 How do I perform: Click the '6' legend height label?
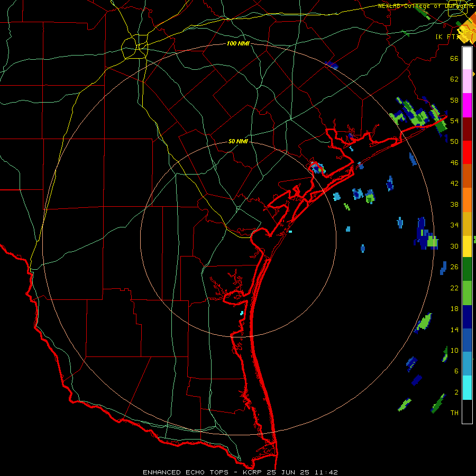[x=456, y=371]
